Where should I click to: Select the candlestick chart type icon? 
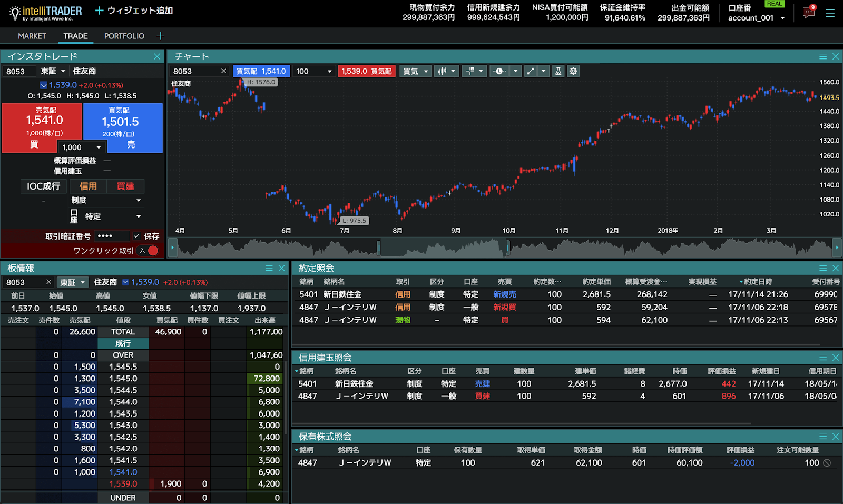[x=443, y=71]
